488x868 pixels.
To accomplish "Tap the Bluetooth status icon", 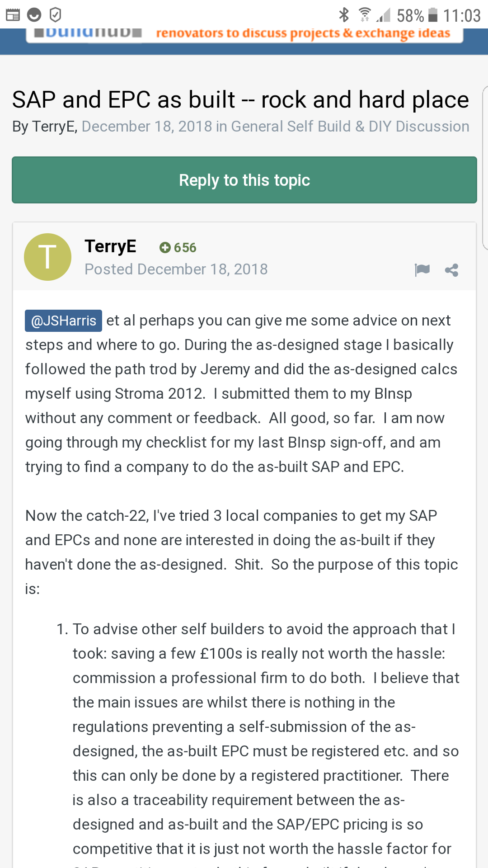I will click(x=344, y=15).
